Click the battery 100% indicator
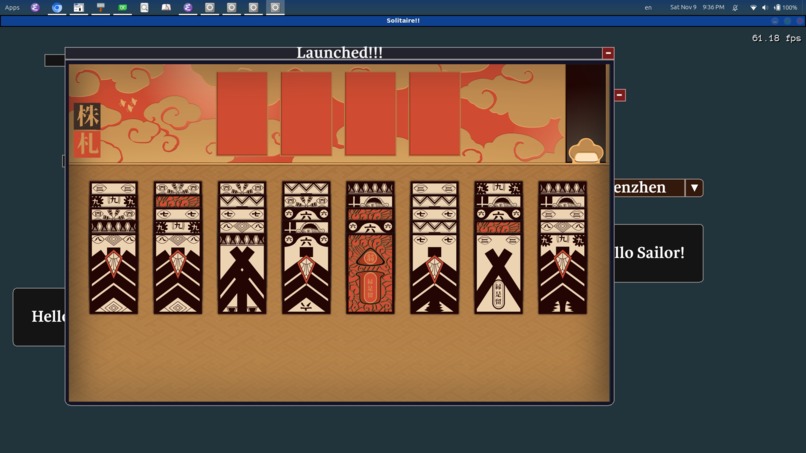The image size is (806, 453). (x=786, y=7)
